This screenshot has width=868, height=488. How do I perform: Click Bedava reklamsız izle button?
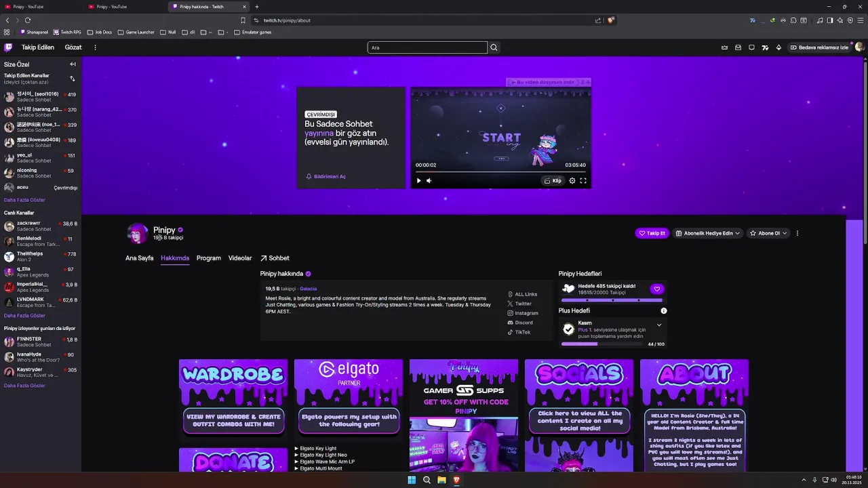pos(819,47)
